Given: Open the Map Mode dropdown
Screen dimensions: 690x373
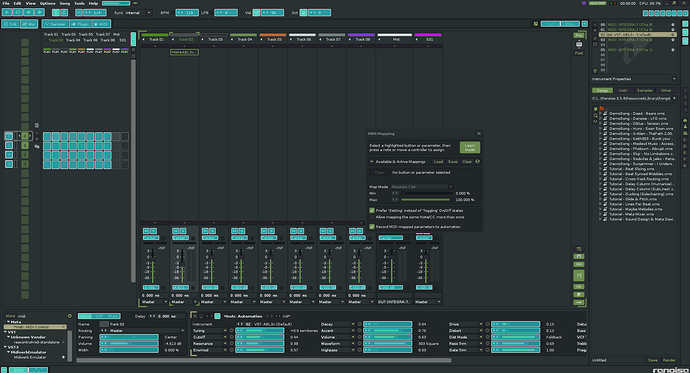Looking at the screenshot, I should pyautogui.click(x=422, y=187).
